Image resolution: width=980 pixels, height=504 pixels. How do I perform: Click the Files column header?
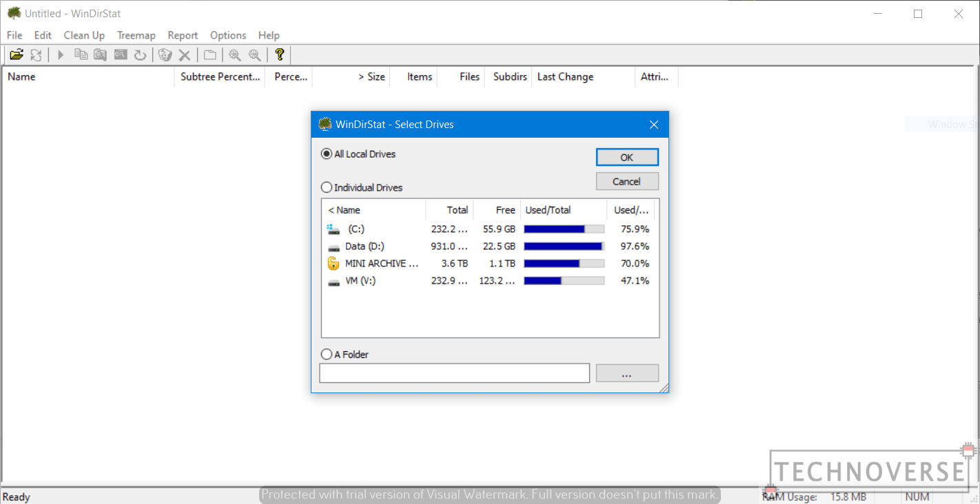point(462,76)
